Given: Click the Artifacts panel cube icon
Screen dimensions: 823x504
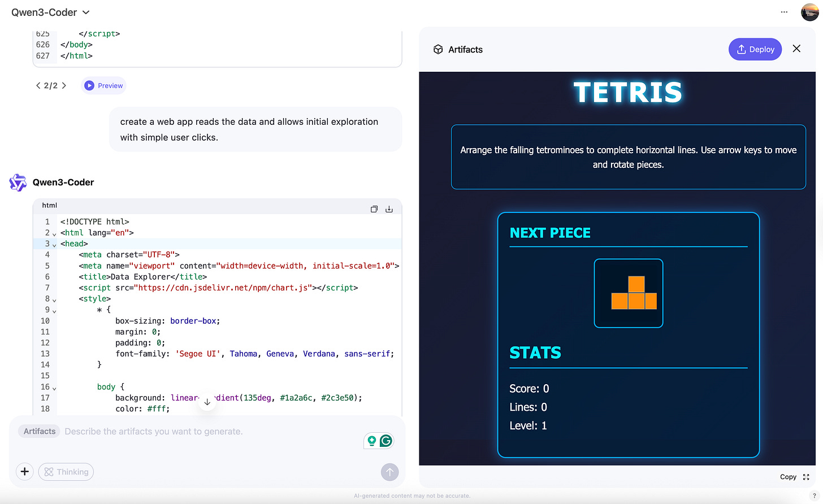Looking at the screenshot, I should point(438,50).
